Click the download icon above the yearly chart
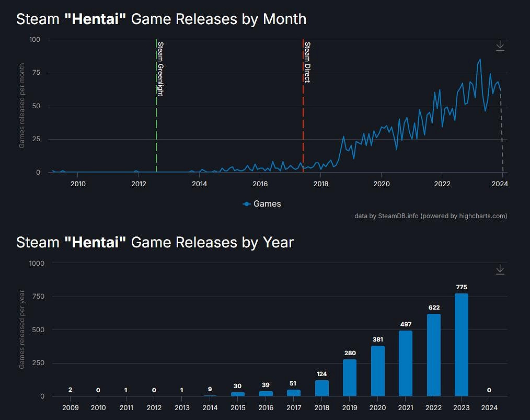Screen dimensions: 530x420 coord(500,269)
